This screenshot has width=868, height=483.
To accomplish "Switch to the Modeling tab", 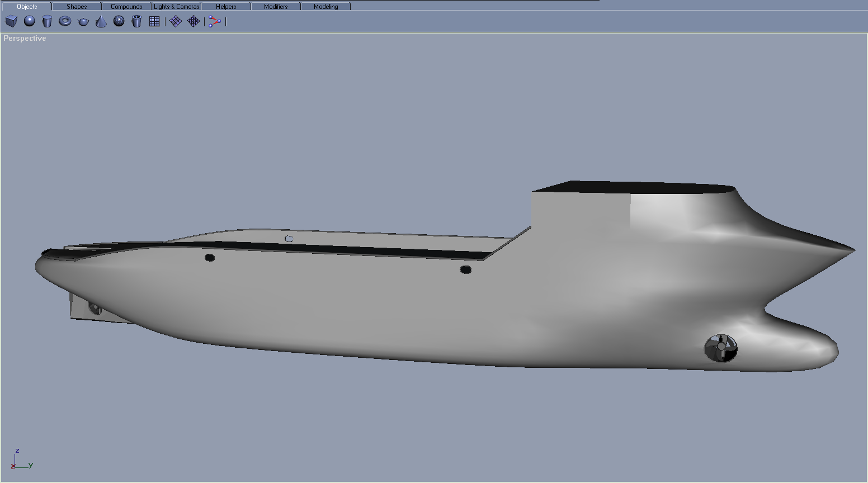I will 325,7.
